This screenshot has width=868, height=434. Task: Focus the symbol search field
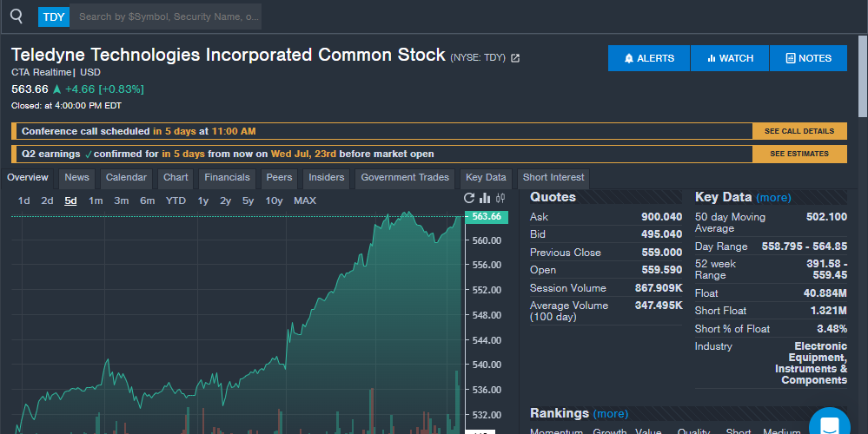point(166,16)
